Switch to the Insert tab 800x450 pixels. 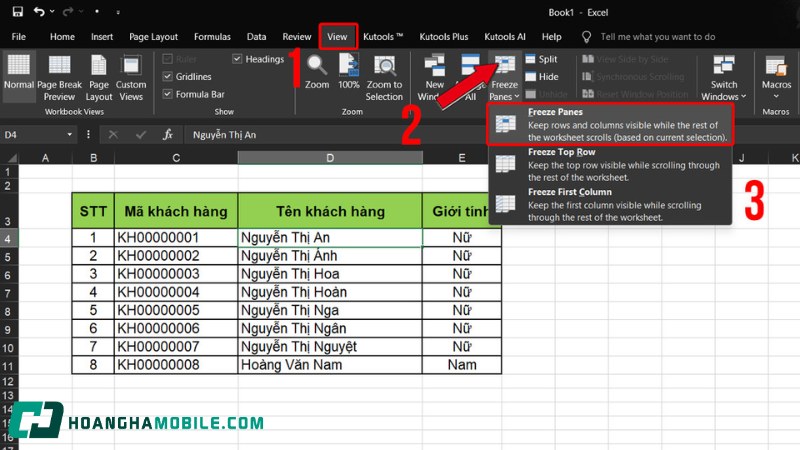tap(102, 37)
